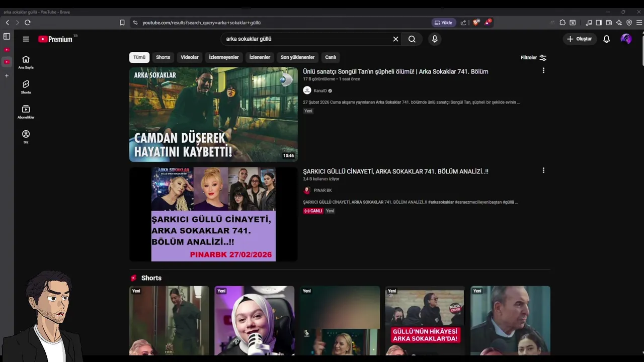Open Brave Shields lion icon
This screenshot has height=362, width=644.
click(x=476, y=22)
